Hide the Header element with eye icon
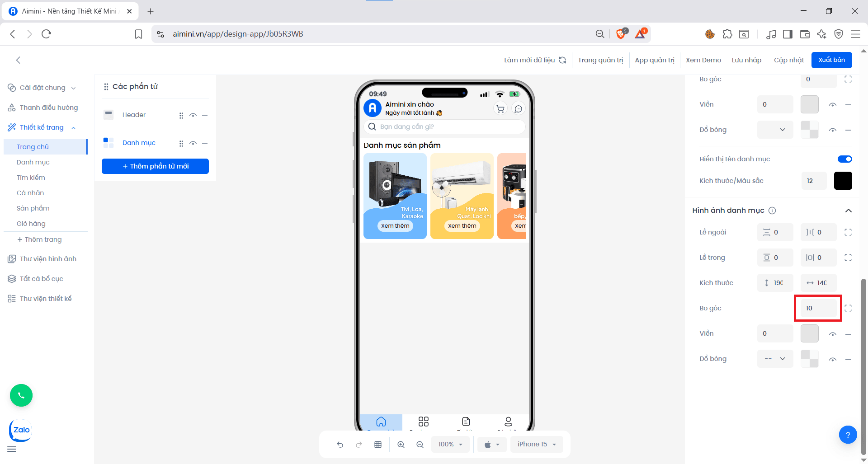Viewport: 868px width, 464px height. pos(193,115)
